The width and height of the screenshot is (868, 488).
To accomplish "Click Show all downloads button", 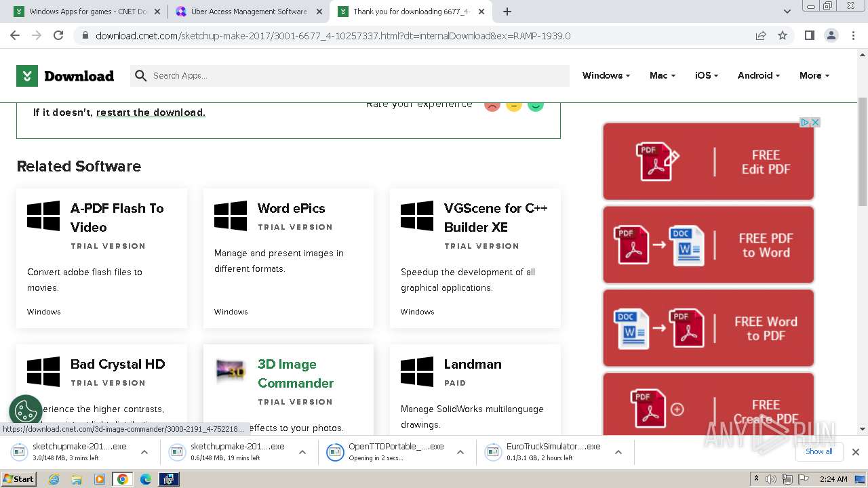I will tap(818, 451).
